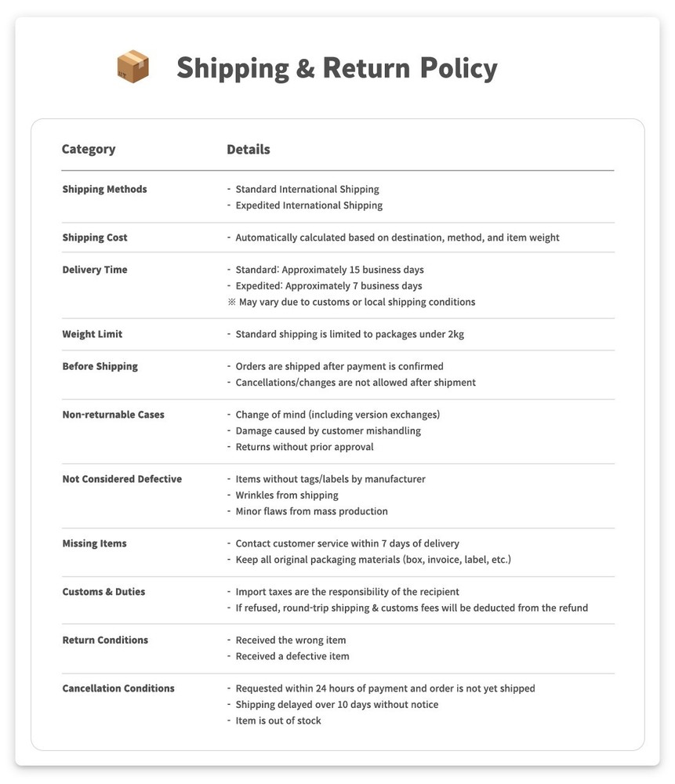Click Expedited International Shipping text
This screenshot has width=675, height=784.
coord(309,205)
